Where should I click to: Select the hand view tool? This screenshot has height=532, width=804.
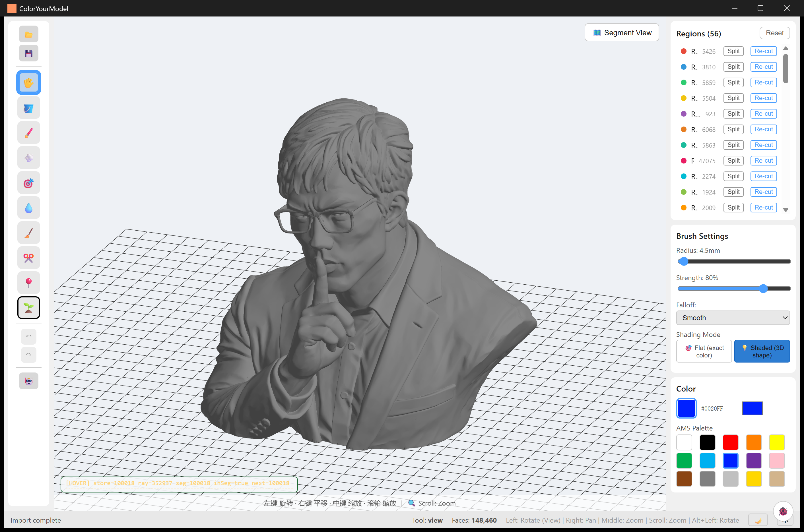28,82
